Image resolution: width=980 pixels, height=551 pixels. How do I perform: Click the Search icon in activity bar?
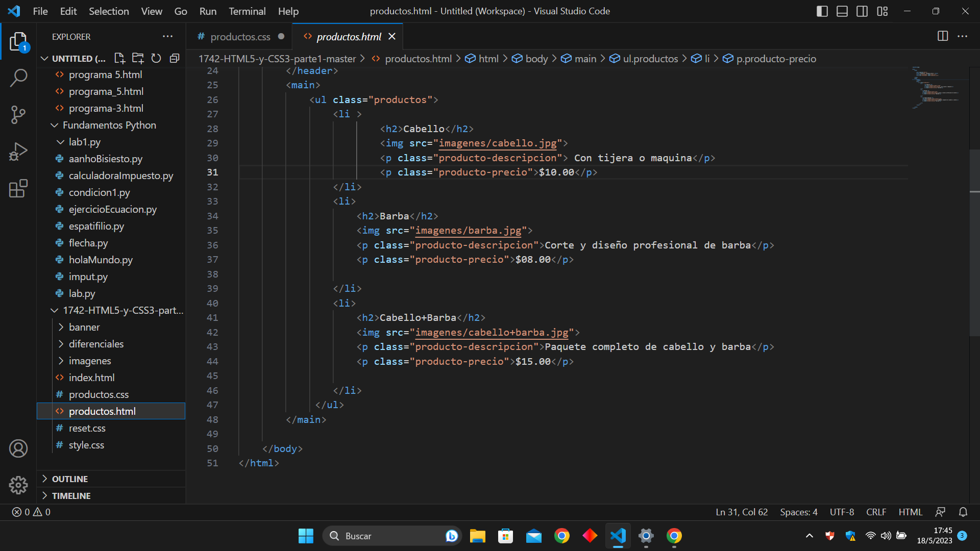(x=18, y=79)
